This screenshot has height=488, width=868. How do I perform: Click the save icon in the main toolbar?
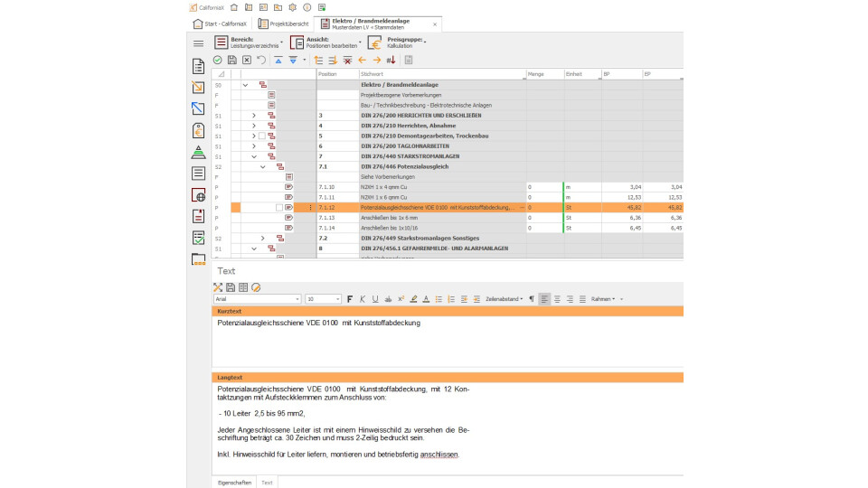[x=232, y=60]
